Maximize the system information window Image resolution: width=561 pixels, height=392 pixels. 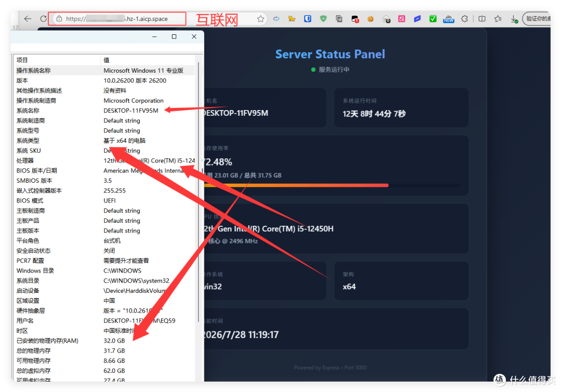tap(174, 36)
